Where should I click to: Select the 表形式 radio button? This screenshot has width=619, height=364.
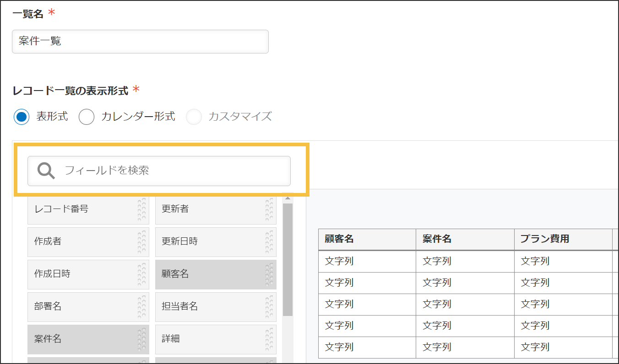[x=22, y=117]
